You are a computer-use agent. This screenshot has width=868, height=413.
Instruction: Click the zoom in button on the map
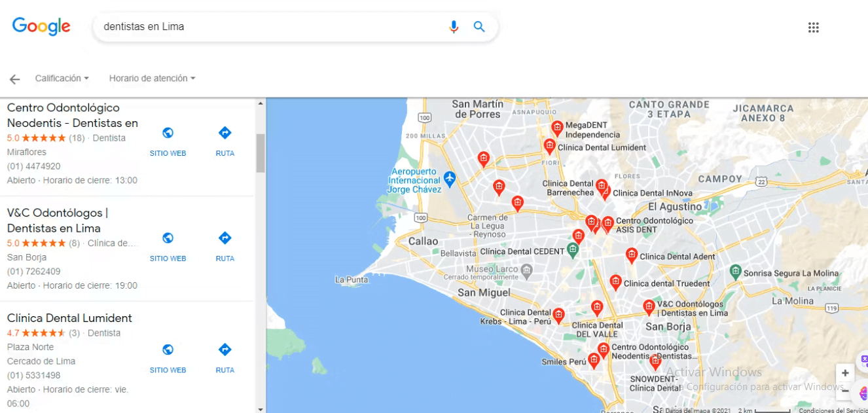(x=844, y=372)
